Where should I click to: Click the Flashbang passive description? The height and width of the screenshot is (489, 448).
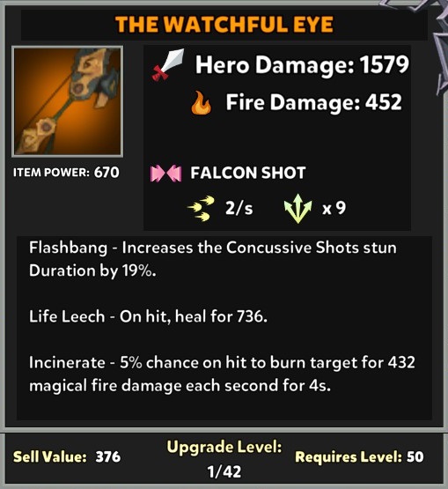[213, 259]
